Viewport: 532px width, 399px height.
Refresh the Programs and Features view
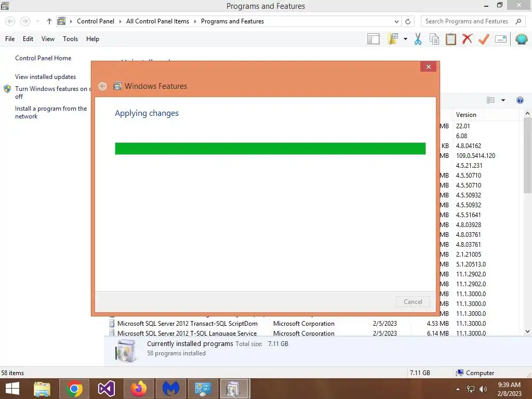pyautogui.click(x=408, y=21)
